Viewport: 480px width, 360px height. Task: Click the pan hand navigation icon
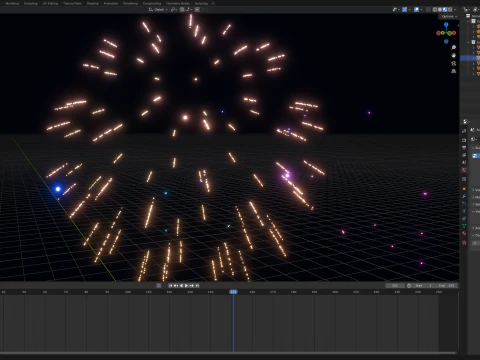pos(454,55)
